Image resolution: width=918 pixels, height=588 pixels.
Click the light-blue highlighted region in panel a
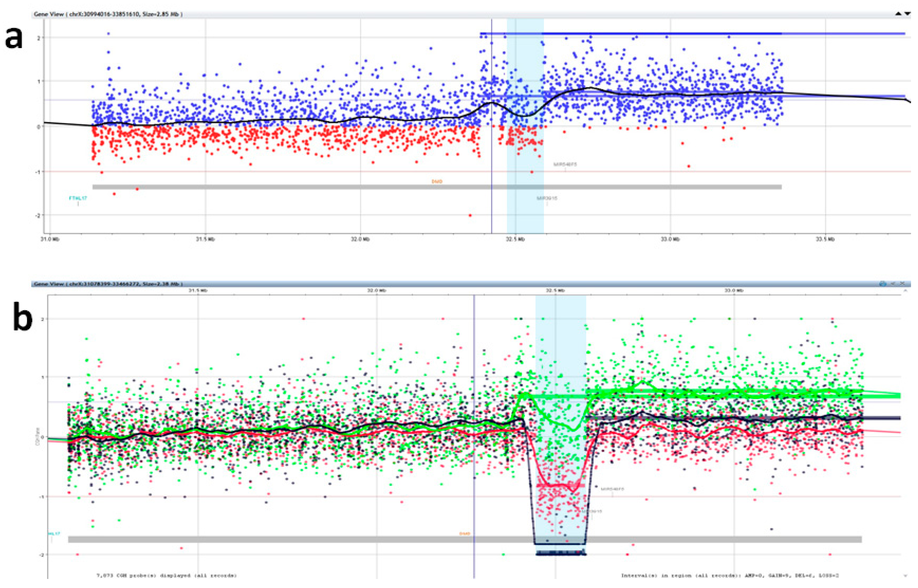525,126
